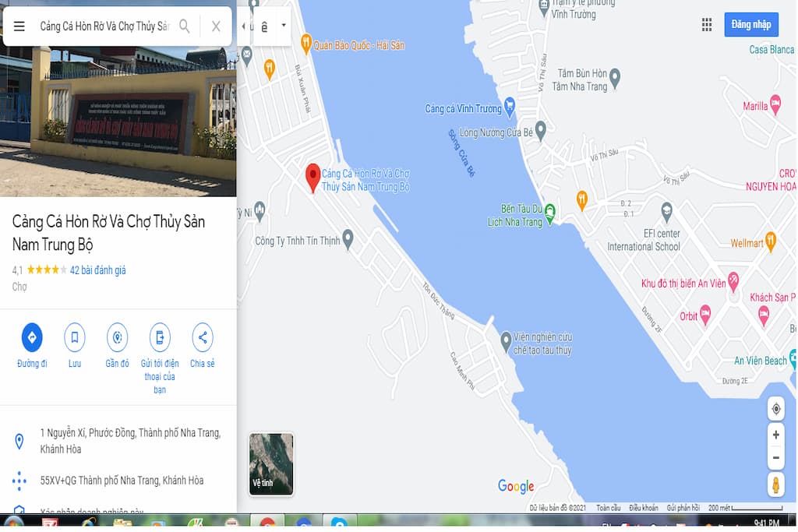Share the place via Chia sẻ icon
The image size is (798, 532).
coord(202,337)
